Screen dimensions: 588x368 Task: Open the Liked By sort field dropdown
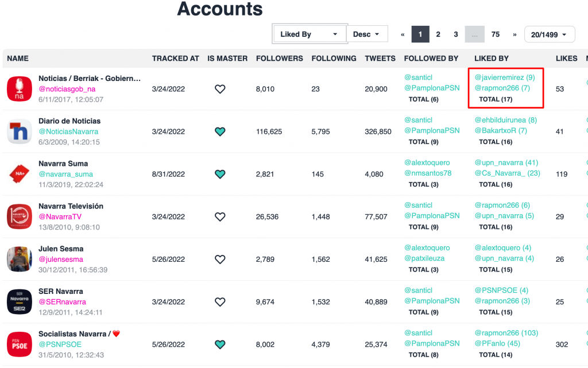tap(310, 34)
